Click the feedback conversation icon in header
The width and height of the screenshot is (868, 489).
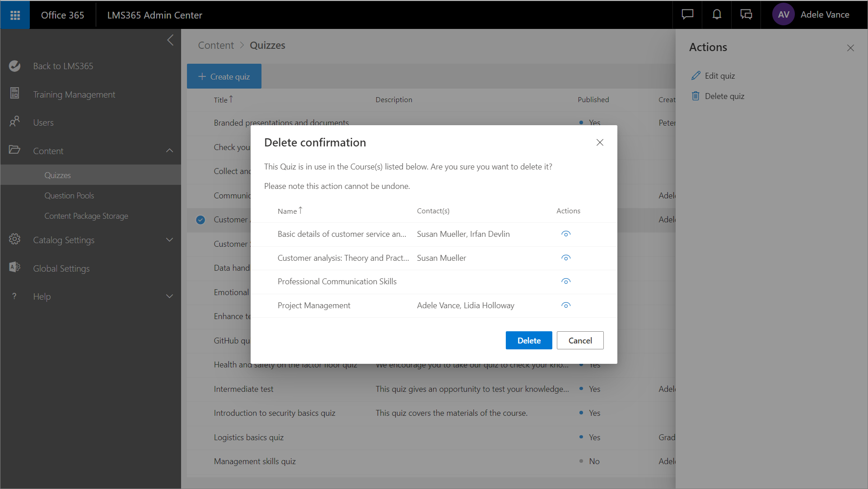[746, 15]
